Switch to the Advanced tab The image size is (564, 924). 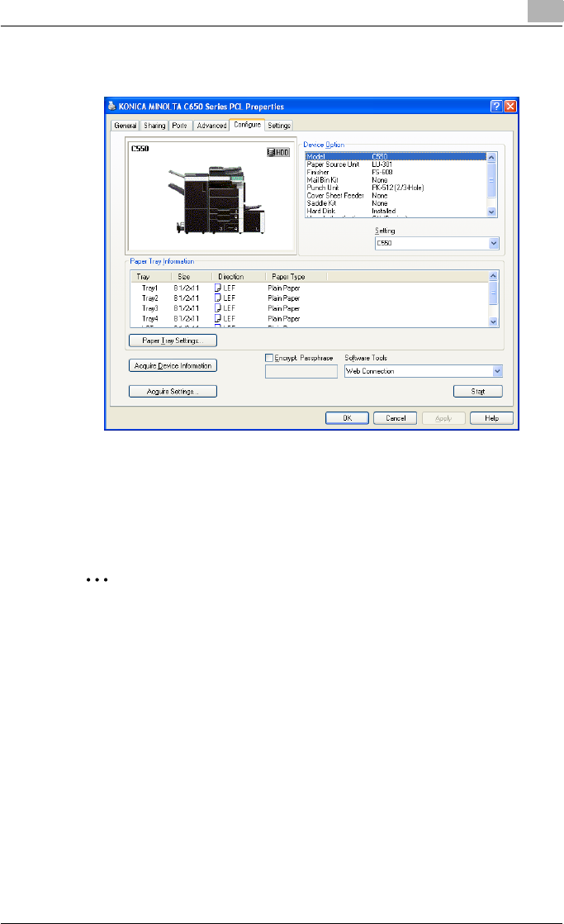point(211,126)
